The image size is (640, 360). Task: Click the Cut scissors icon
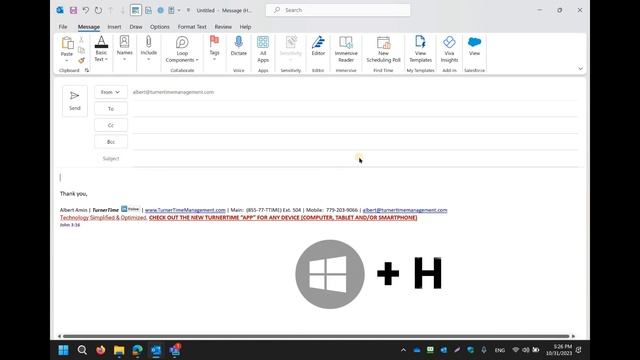[81, 40]
